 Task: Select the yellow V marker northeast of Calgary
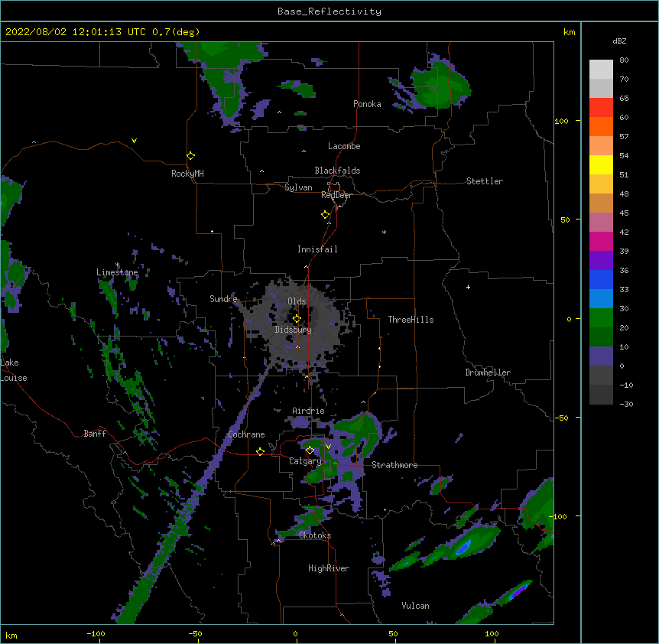pyautogui.click(x=328, y=447)
